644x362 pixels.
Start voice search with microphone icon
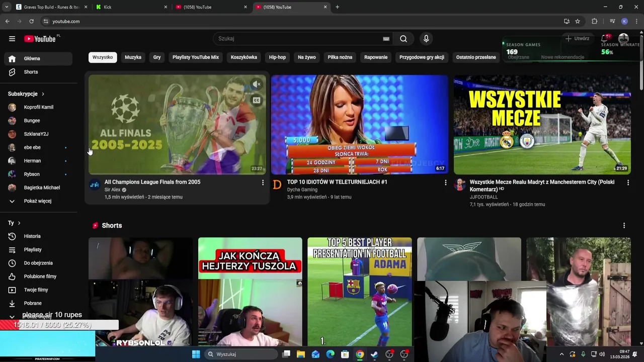pyautogui.click(x=426, y=39)
